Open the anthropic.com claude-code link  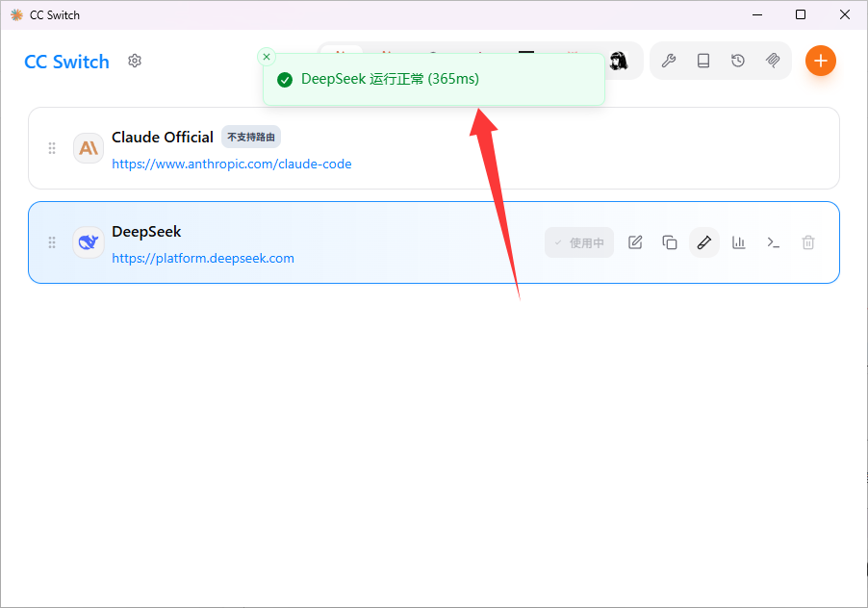click(231, 165)
